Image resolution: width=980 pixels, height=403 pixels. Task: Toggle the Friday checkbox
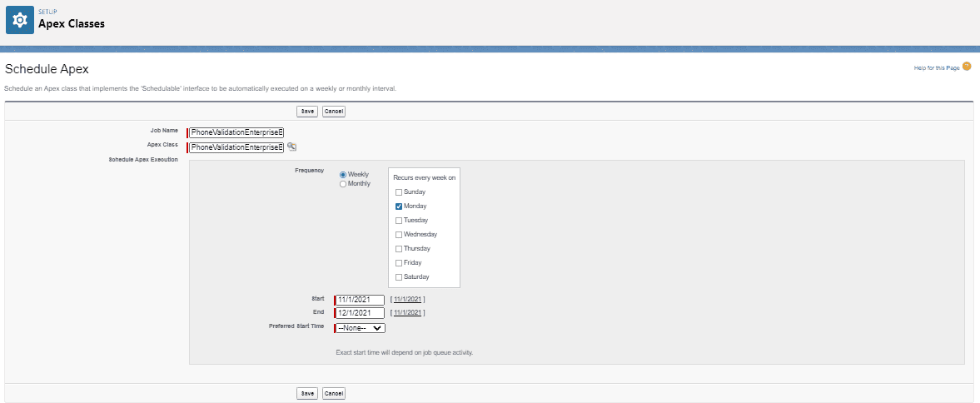[399, 263]
